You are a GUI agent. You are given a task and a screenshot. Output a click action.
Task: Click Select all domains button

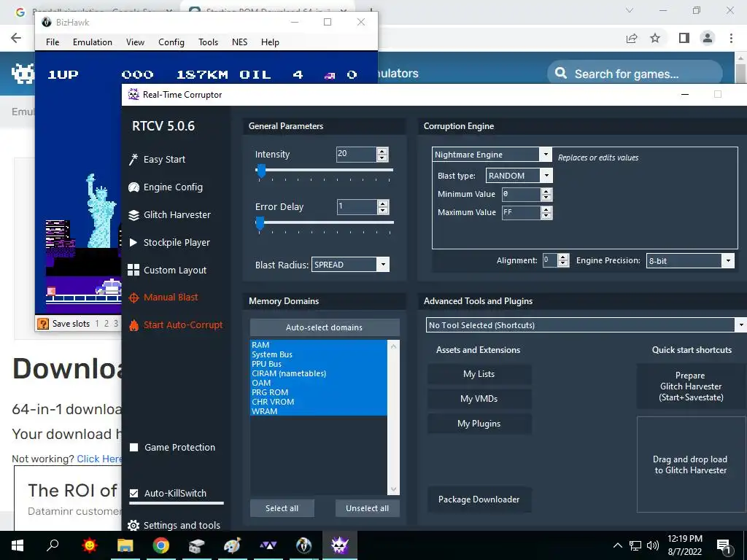282,508
